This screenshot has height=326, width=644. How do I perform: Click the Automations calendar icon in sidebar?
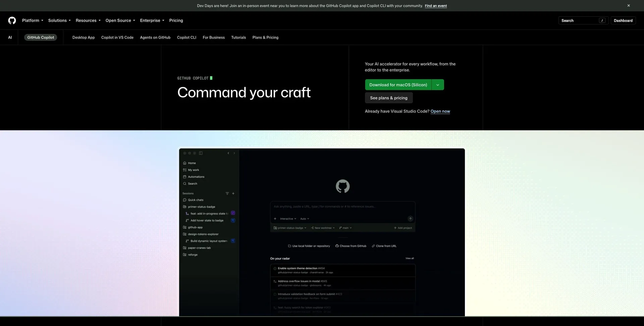pyautogui.click(x=184, y=177)
